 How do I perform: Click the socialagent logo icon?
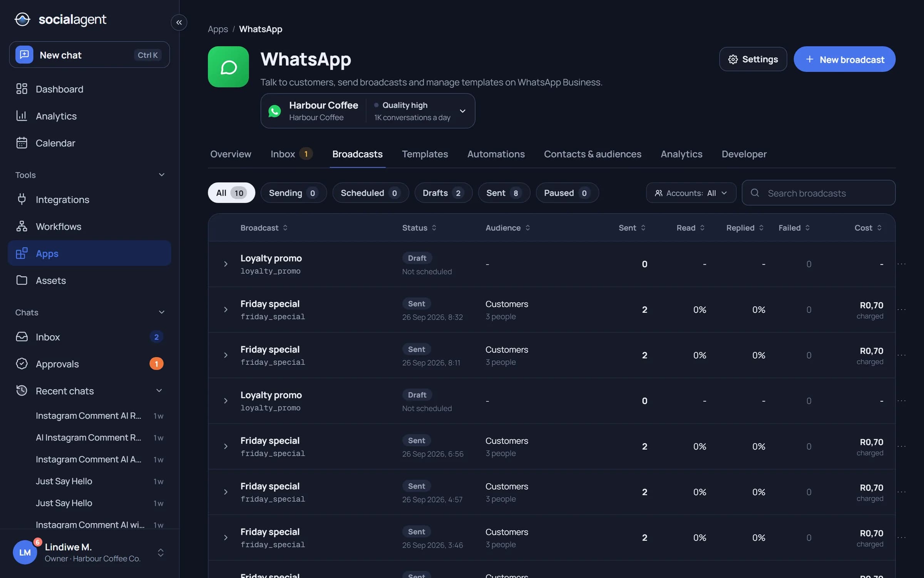click(x=22, y=19)
